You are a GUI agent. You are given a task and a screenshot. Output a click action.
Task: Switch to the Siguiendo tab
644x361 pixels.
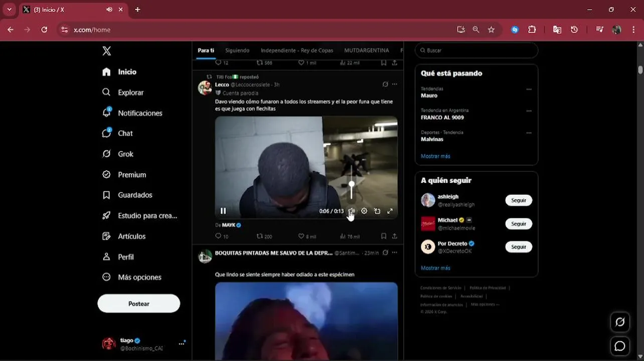pyautogui.click(x=237, y=50)
